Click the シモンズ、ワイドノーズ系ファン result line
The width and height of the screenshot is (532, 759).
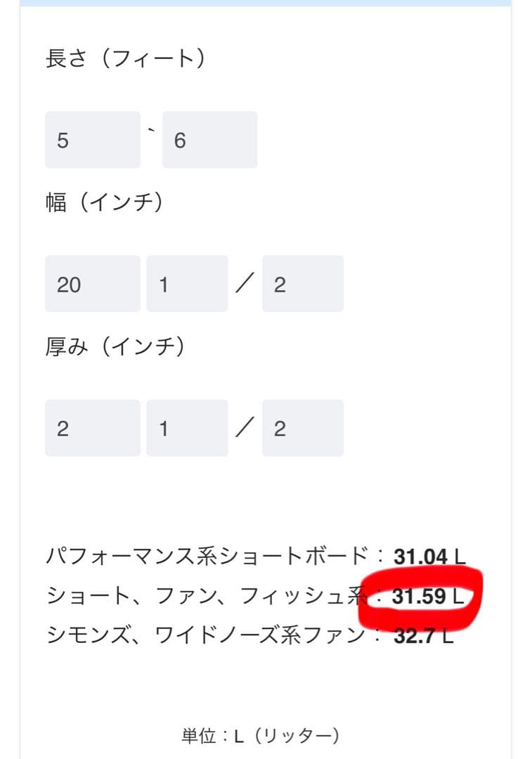pyautogui.click(x=211, y=636)
